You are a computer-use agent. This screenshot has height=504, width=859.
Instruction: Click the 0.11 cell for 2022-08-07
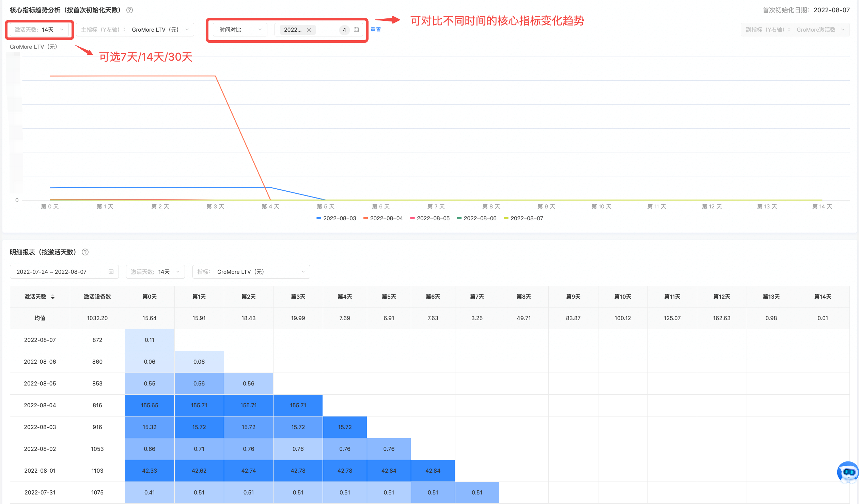coord(149,340)
